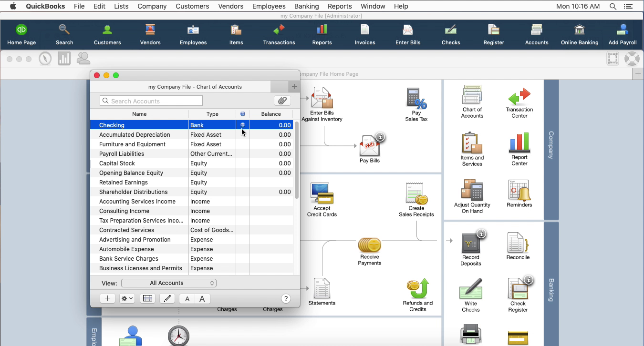Screen dimensions: 644x346
Task: Open Refunds and Credits icon
Action: point(418,295)
